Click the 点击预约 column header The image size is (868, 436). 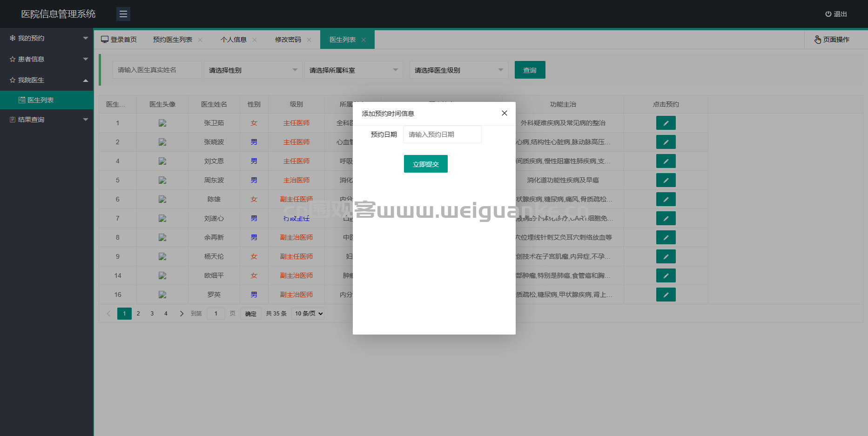click(666, 104)
